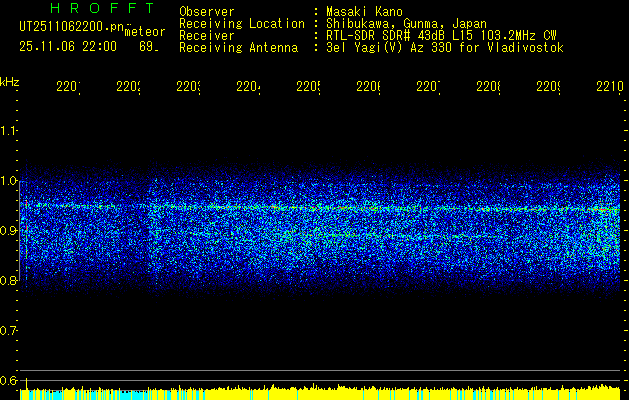Click the 2203 time axis marker
The height and width of the screenshot is (400, 629).
[189, 87]
